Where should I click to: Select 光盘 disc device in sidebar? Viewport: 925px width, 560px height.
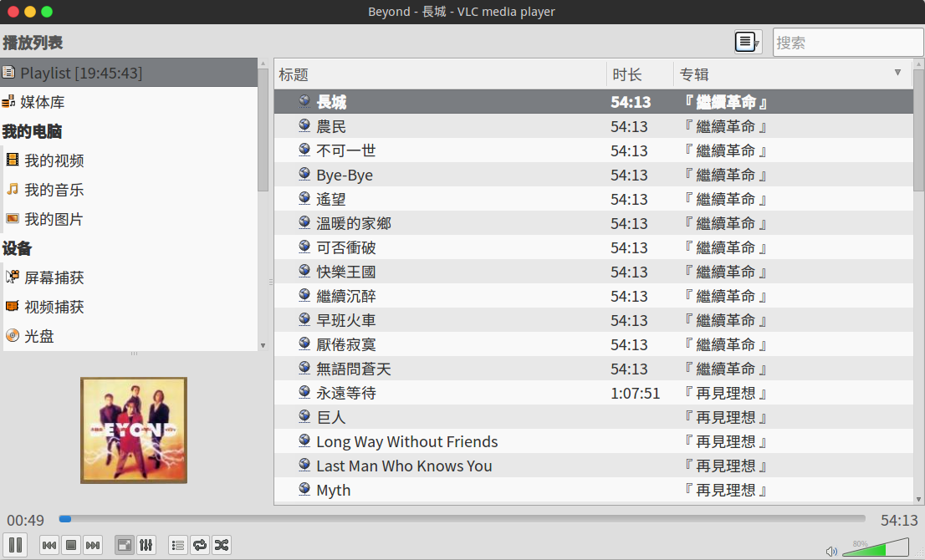38,336
